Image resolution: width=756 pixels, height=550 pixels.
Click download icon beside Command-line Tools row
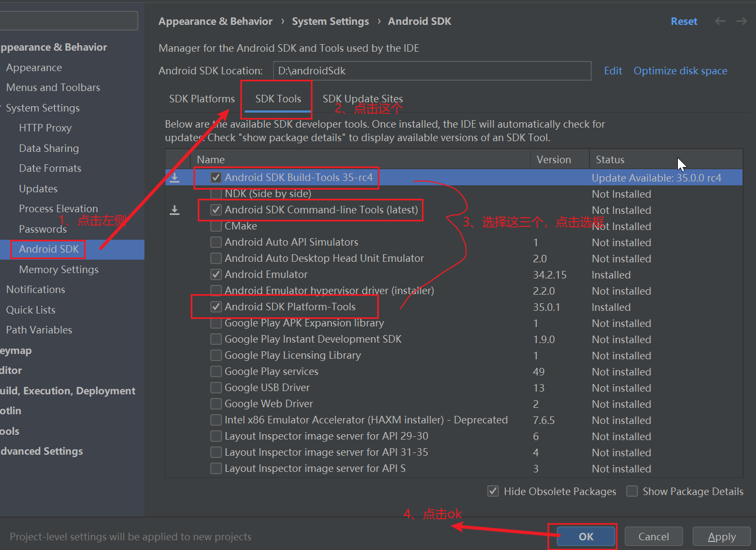coord(175,210)
